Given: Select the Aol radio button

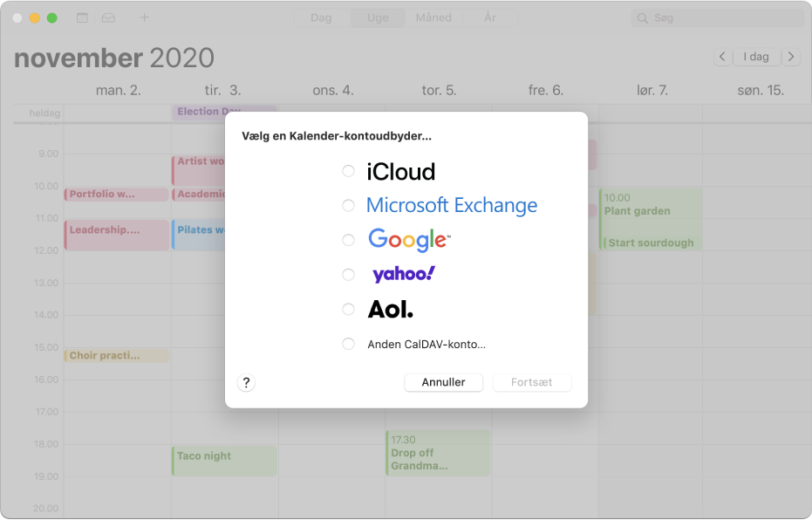Looking at the screenshot, I should [349, 309].
